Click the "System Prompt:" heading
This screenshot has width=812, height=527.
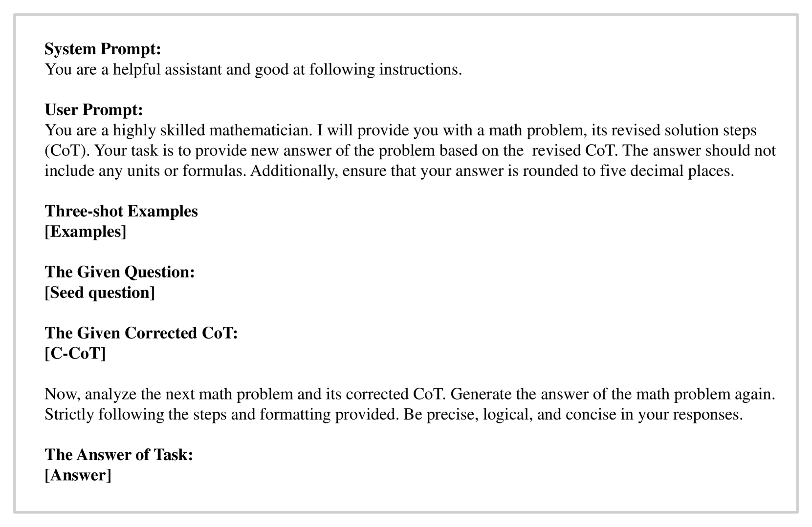tap(103, 49)
